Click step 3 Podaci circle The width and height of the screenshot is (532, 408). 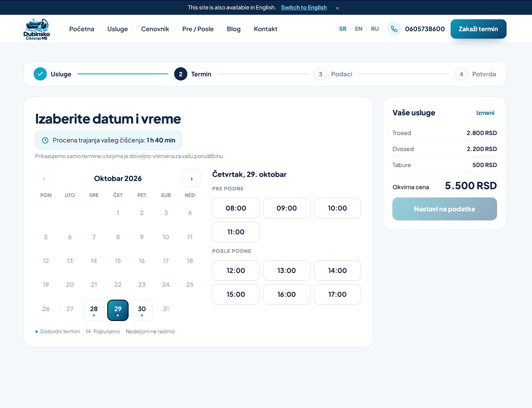(320, 74)
